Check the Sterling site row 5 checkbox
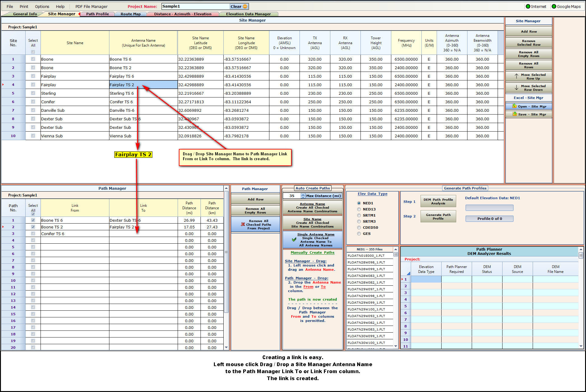This screenshot has width=586, height=392. (x=33, y=93)
